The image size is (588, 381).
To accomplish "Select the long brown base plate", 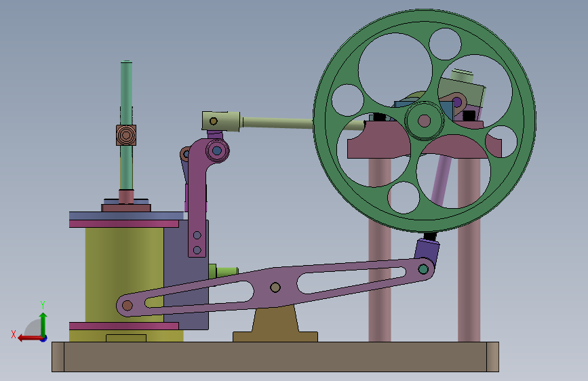I will point(275,357).
